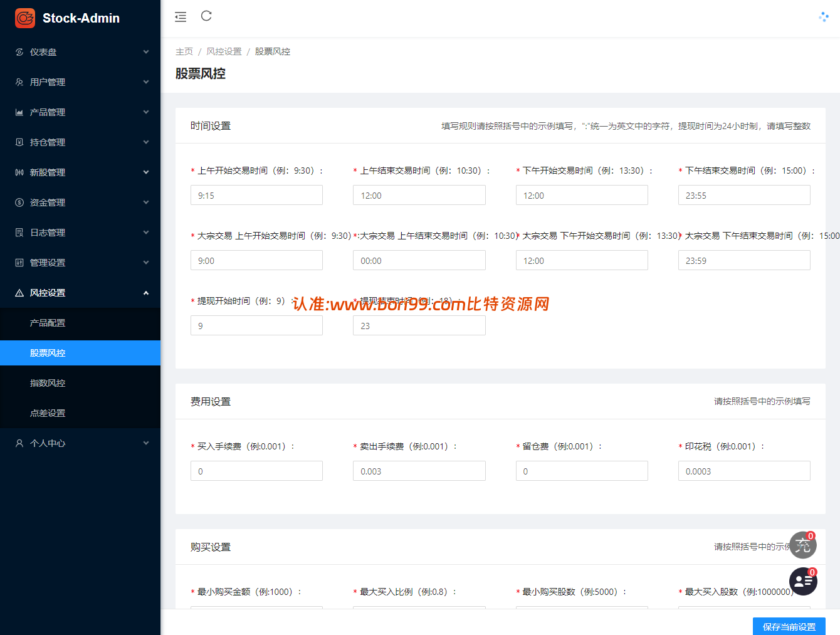
Task: Expand the 用户管理 menu chevron
Action: coord(146,82)
